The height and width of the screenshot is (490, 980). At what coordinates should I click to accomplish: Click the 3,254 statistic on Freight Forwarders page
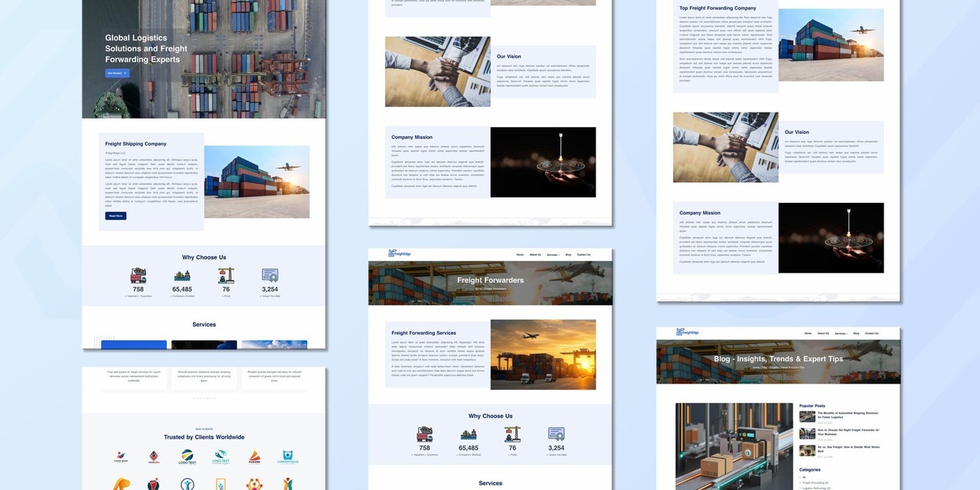557,448
